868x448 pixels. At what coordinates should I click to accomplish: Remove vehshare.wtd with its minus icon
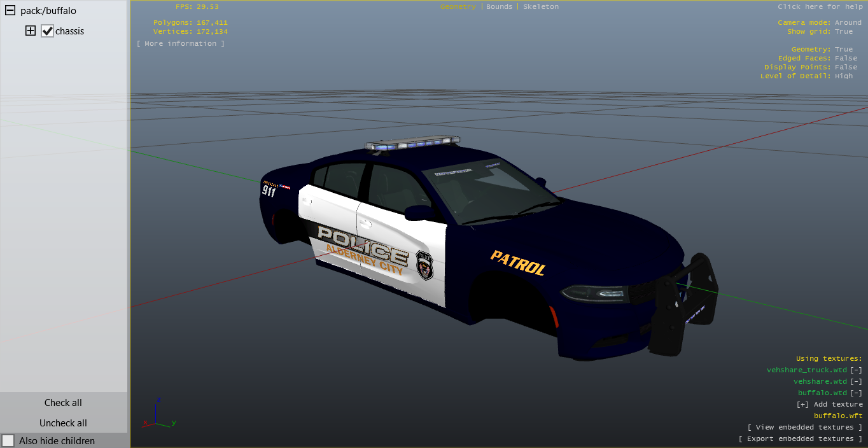pos(857,381)
